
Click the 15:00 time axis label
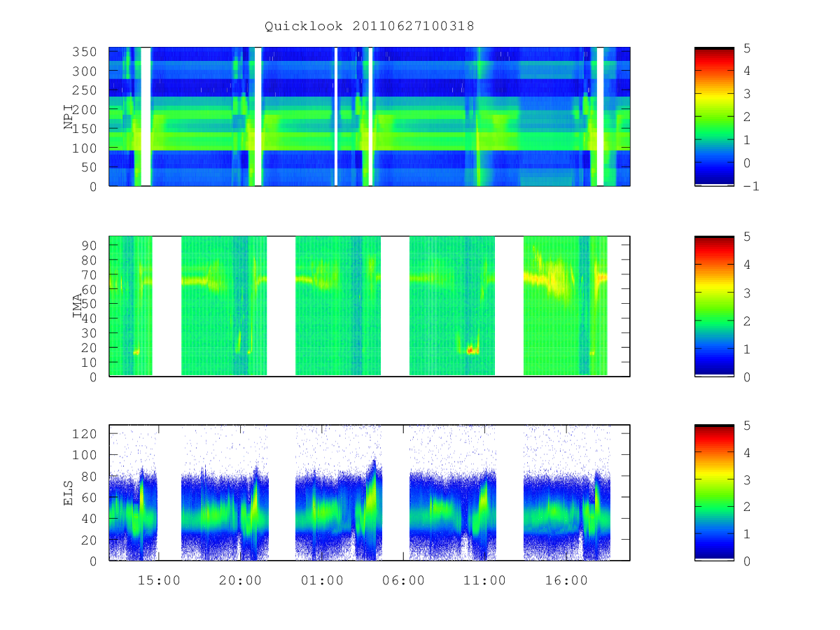(x=158, y=581)
